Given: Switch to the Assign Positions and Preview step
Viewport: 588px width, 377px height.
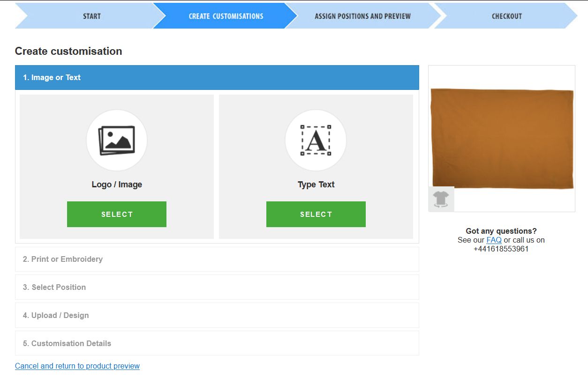Looking at the screenshot, I should click(362, 15).
